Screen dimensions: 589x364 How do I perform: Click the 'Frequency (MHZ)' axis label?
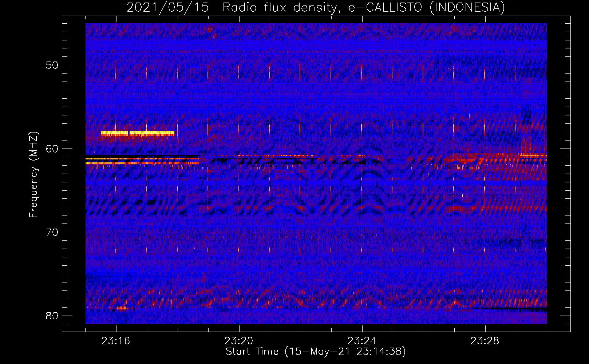(x=33, y=175)
